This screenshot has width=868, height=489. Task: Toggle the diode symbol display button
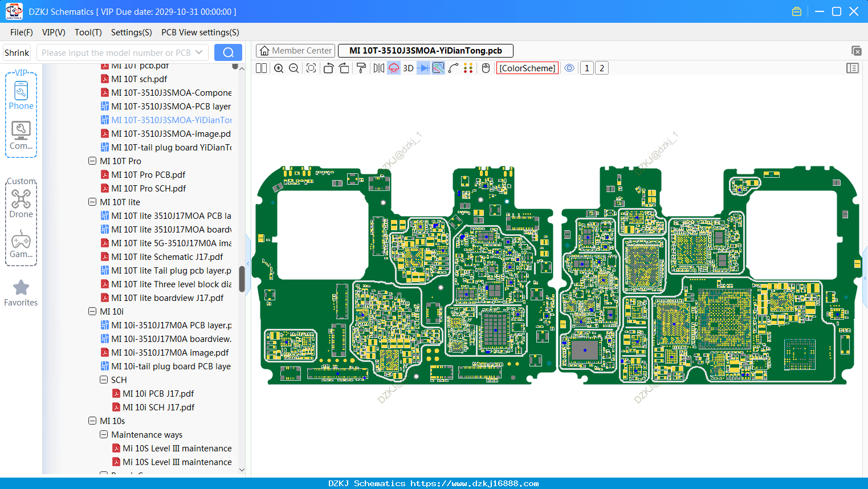(423, 68)
